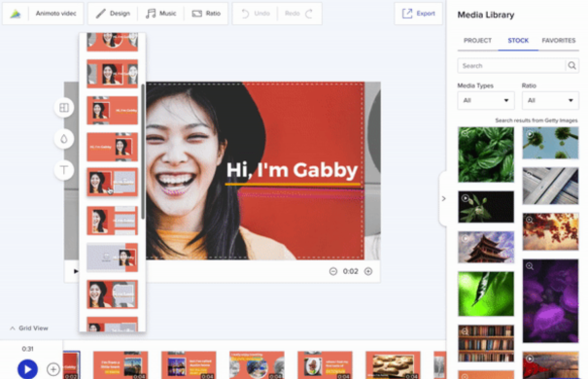Decrease block duration with minus icon

click(333, 271)
